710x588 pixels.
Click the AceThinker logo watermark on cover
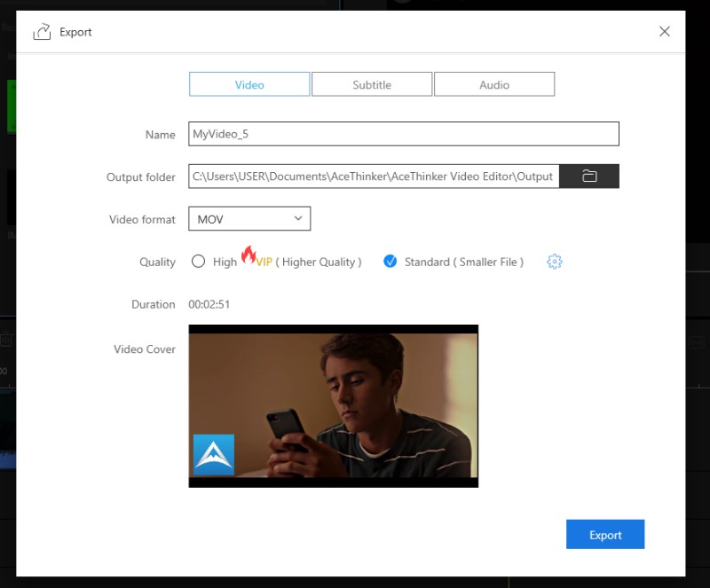pos(214,454)
